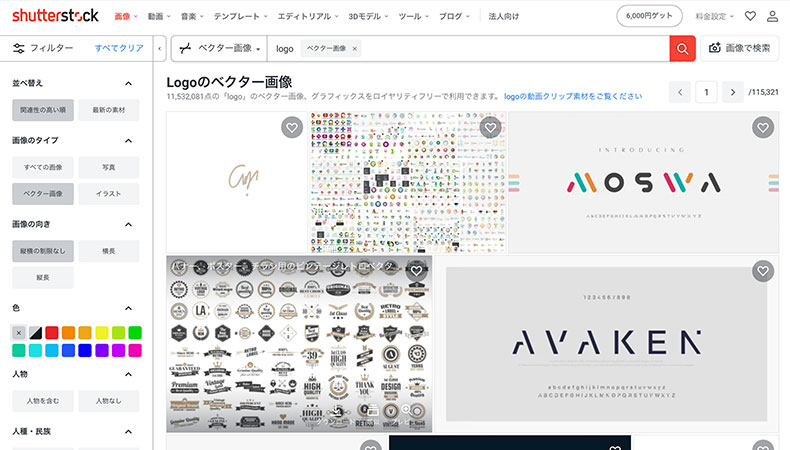Open the colorful logo collection thumbnail
This screenshot has height=450, width=790.
tap(408, 182)
